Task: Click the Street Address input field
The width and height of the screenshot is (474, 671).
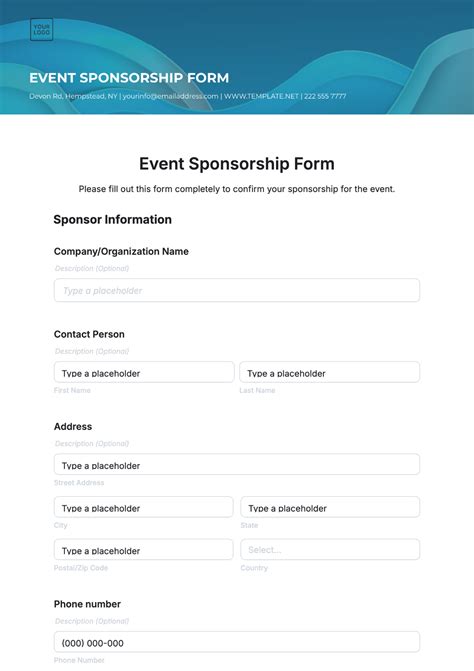Action: point(237,464)
